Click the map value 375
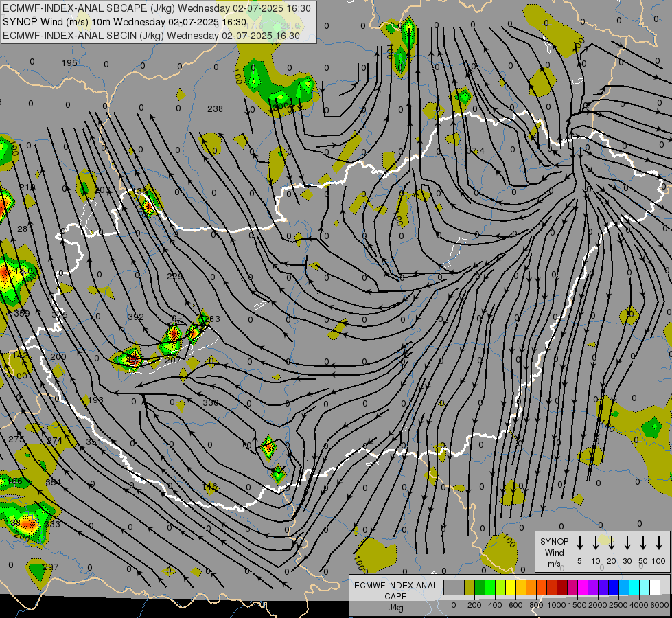Screen dimensions: 672x618 point(60,314)
